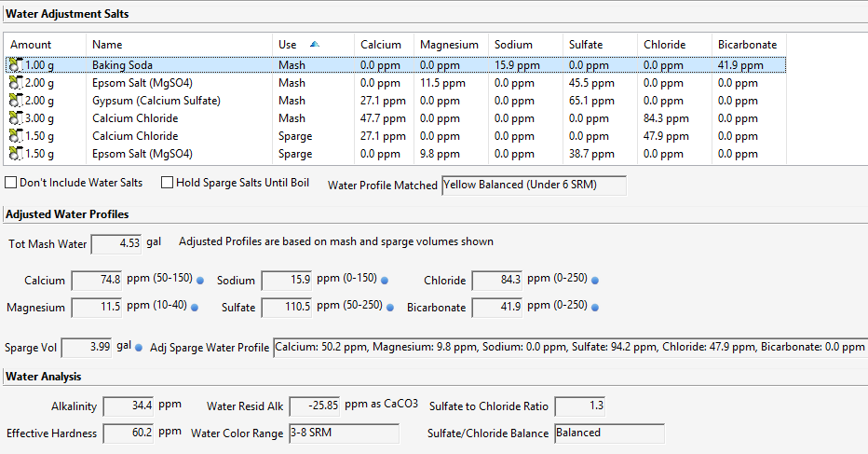Image resolution: width=868 pixels, height=454 pixels.
Task: Click the blue indicator beside Sparge Vol gal
Action: coord(139,348)
